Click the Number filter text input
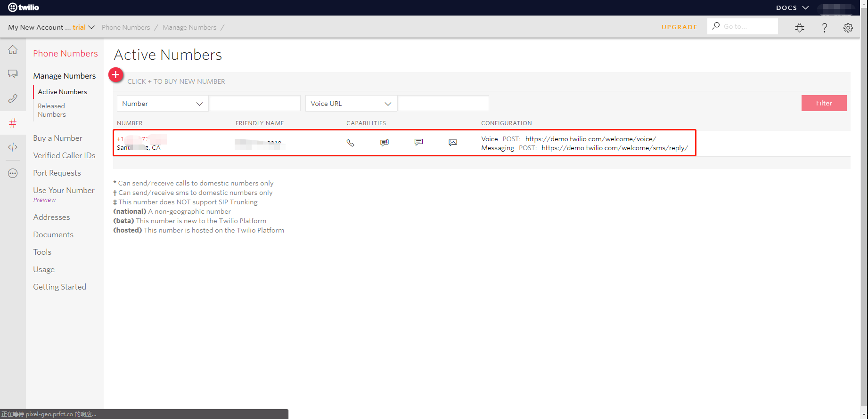 [x=254, y=104]
